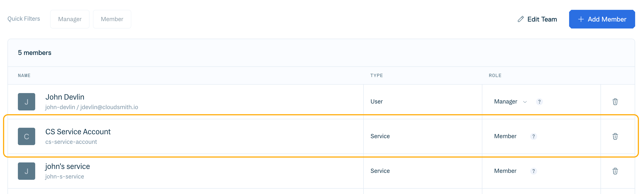Image resolution: width=644 pixels, height=194 pixels.
Task: Filter team members by Manager
Action: 70,19
